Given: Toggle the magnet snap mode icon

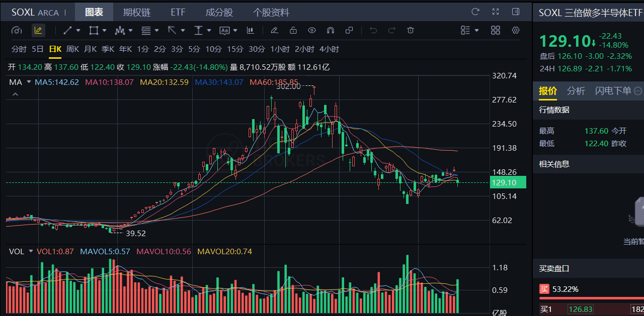Looking at the screenshot, I should pyautogui.click(x=331, y=31).
